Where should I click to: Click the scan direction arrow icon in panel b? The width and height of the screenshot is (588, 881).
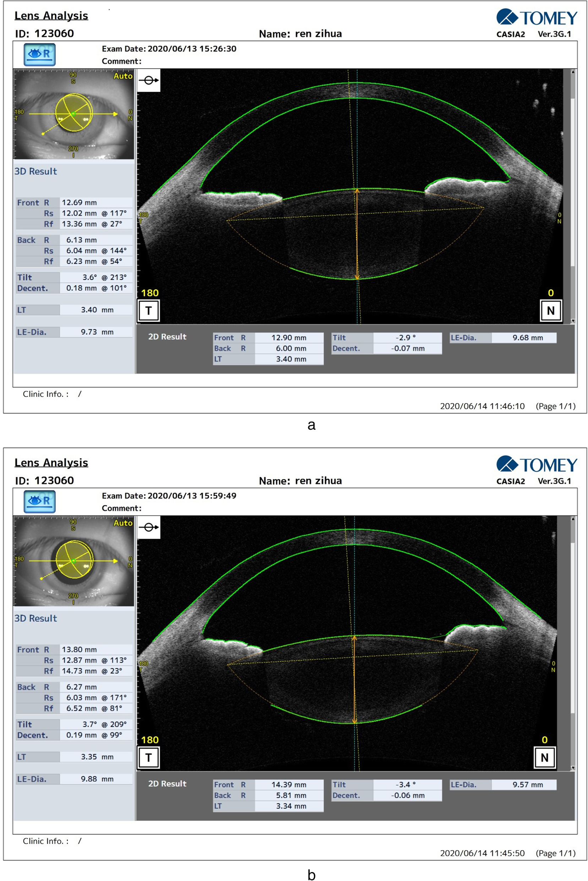(149, 527)
